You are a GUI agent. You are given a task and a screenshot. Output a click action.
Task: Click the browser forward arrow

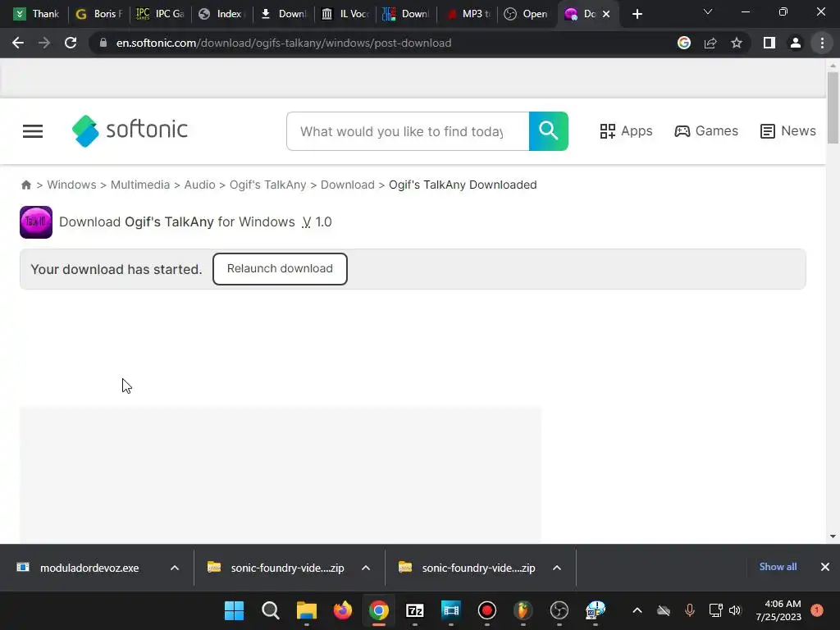[44, 43]
